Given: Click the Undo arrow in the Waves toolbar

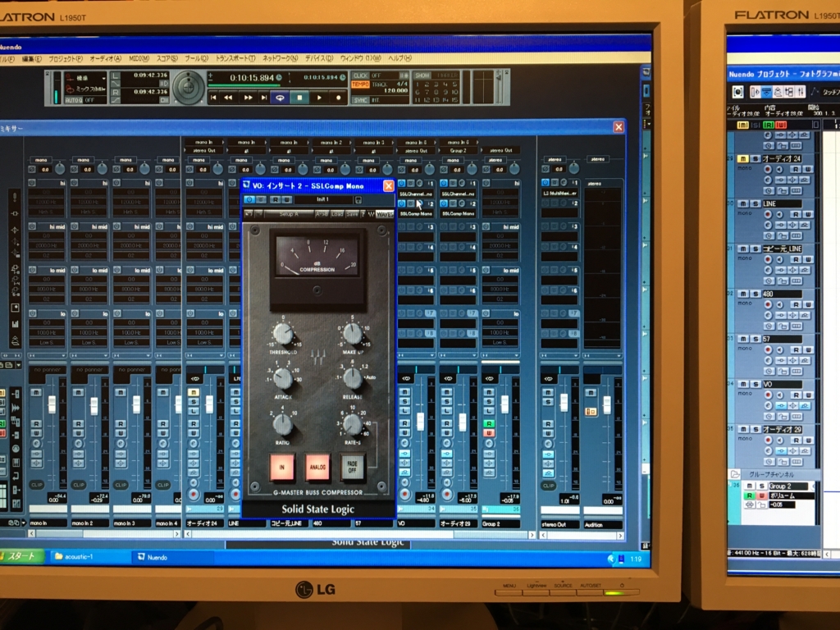Looking at the screenshot, I should (x=249, y=214).
